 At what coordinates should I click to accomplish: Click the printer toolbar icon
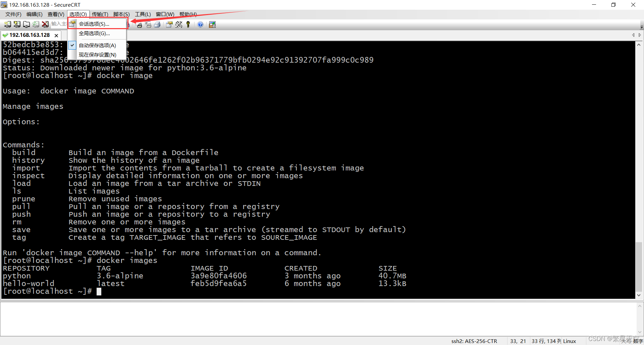157,24
